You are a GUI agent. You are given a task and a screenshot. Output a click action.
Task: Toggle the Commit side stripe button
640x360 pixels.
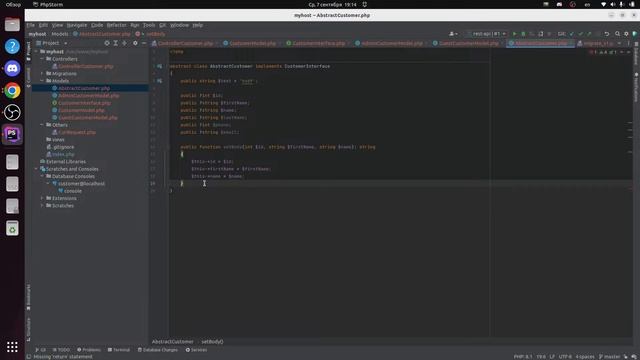[x=28, y=77]
